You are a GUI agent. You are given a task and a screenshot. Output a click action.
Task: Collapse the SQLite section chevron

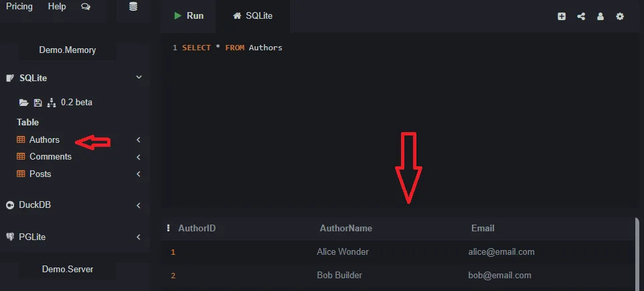[x=139, y=77]
